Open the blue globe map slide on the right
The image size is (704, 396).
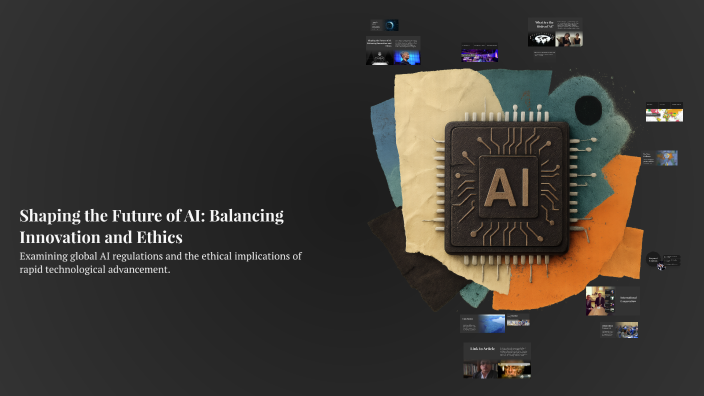(660, 158)
